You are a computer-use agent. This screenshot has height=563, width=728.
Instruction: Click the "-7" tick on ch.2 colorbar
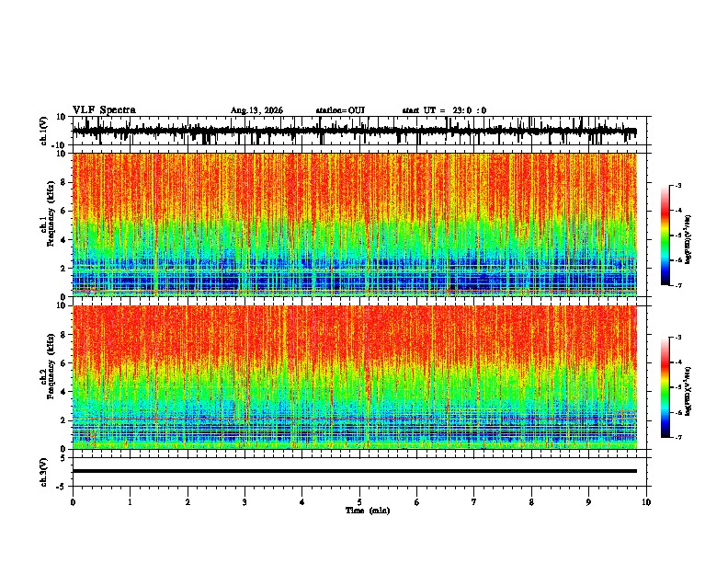click(x=677, y=438)
